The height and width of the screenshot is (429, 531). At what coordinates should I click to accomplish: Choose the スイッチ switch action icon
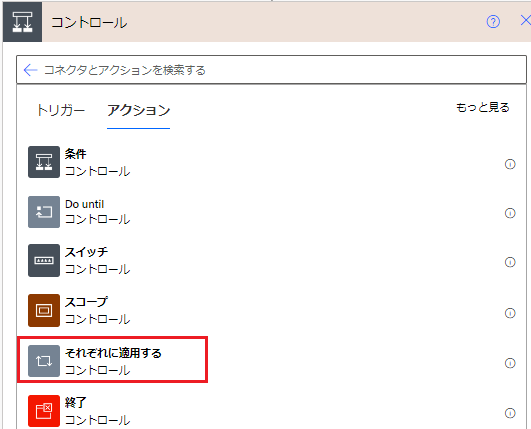44,260
